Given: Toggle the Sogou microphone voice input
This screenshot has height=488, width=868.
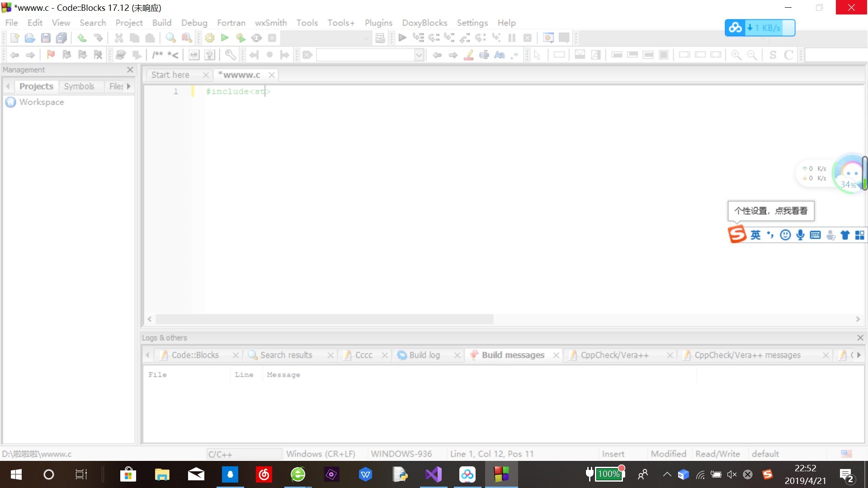Looking at the screenshot, I should [800, 235].
